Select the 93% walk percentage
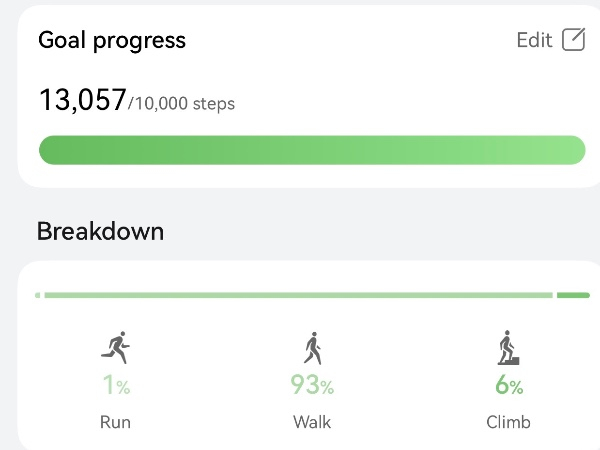 pos(312,385)
